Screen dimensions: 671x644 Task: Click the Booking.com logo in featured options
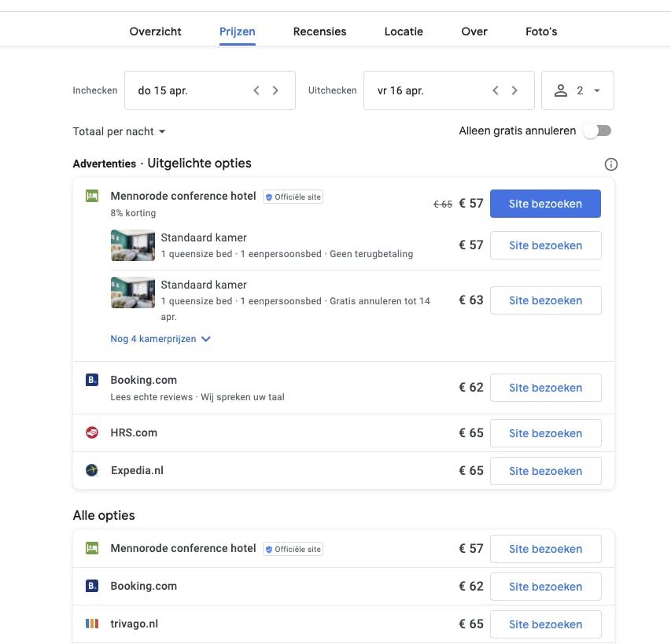tap(92, 380)
